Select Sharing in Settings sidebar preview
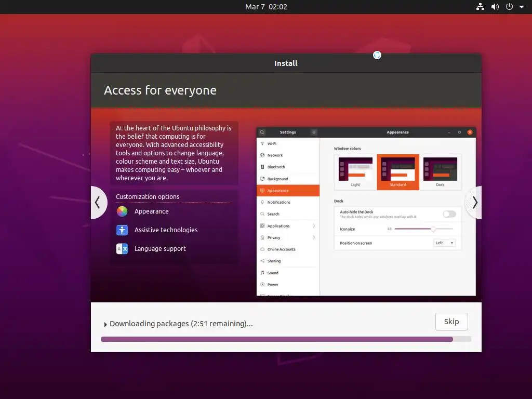The image size is (532, 399). 288,261
